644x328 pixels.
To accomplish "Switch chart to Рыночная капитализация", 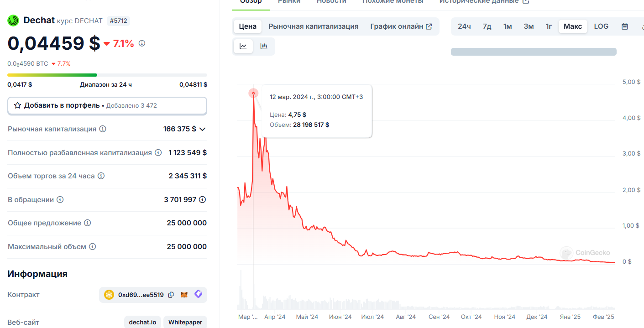I will pos(313,26).
